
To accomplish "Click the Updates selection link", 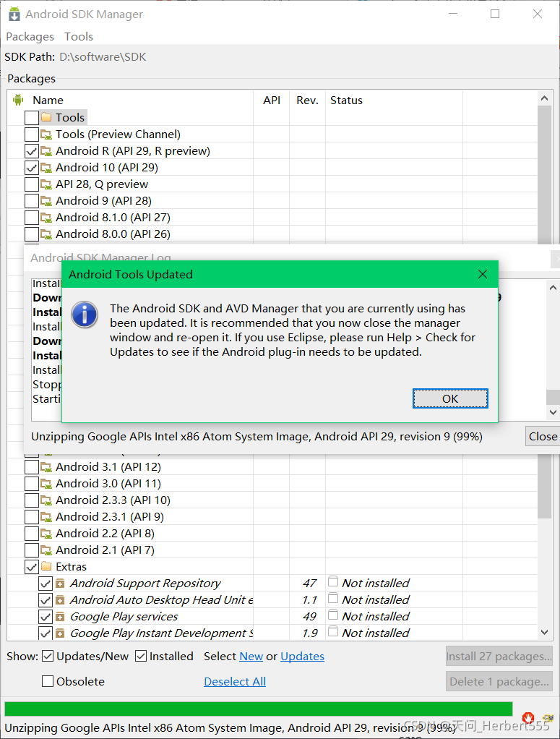I will pyautogui.click(x=302, y=657).
